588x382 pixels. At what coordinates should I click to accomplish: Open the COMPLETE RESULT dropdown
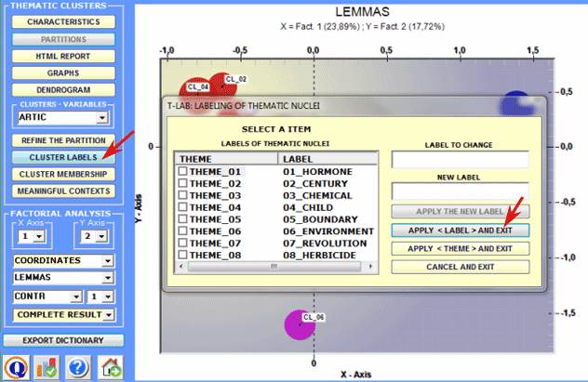coord(107,315)
